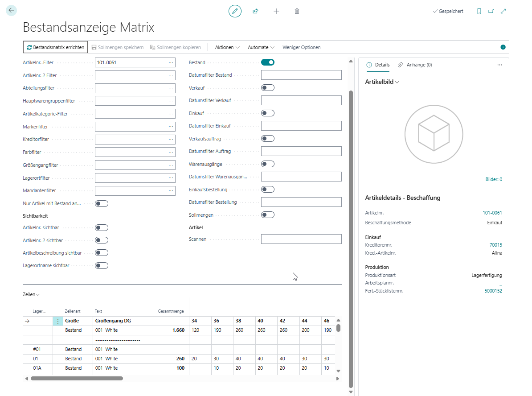Click the plus icon for new record
The height and width of the screenshot is (396, 532).
[276, 11]
